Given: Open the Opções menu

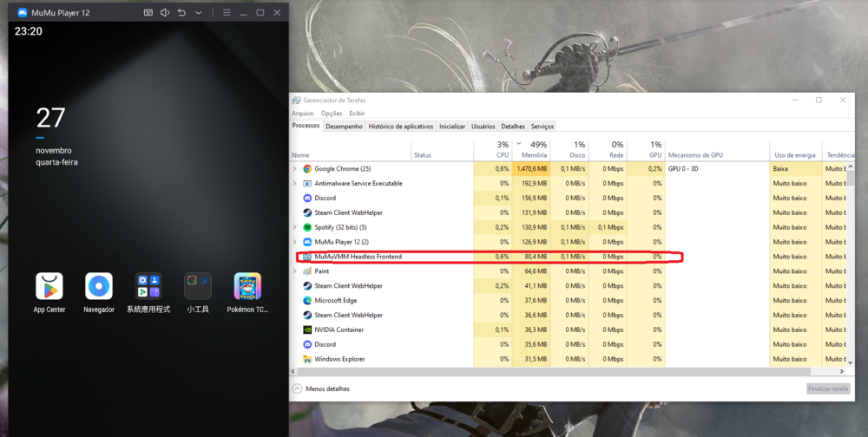Looking at the screenshot, I should point(332,114).
